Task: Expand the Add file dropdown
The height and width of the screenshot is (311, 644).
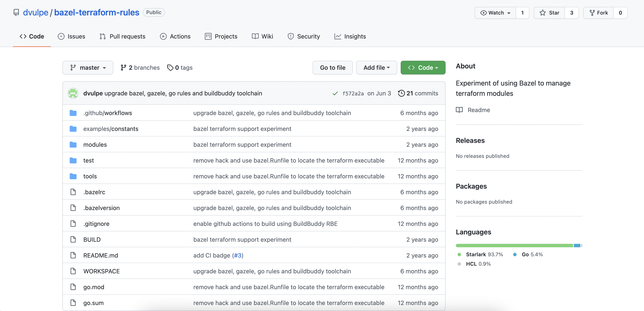Action: (376, 68)
